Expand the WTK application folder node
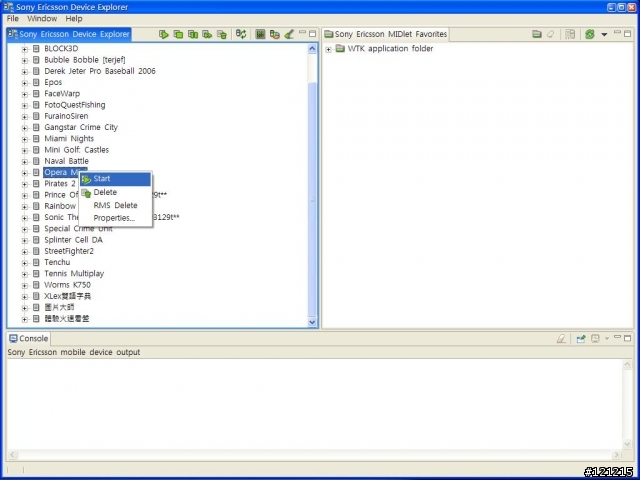This screenshot has width=640, height=480. (x=329, y=49)
